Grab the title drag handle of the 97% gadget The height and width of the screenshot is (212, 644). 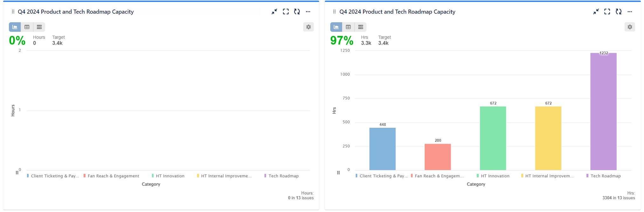(334, 12)
